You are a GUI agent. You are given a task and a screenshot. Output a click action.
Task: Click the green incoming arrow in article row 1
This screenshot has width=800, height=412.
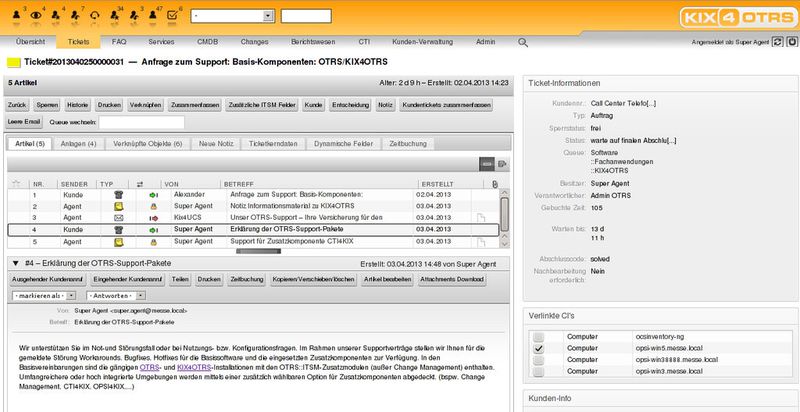[x=154, y=195]
